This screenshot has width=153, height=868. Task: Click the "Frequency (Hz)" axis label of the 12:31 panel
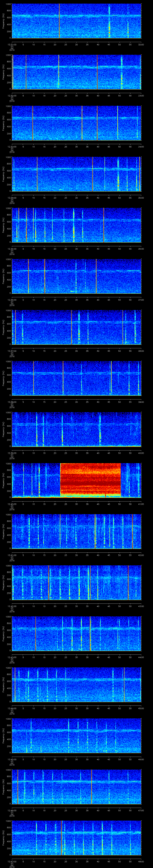(3, 21)
